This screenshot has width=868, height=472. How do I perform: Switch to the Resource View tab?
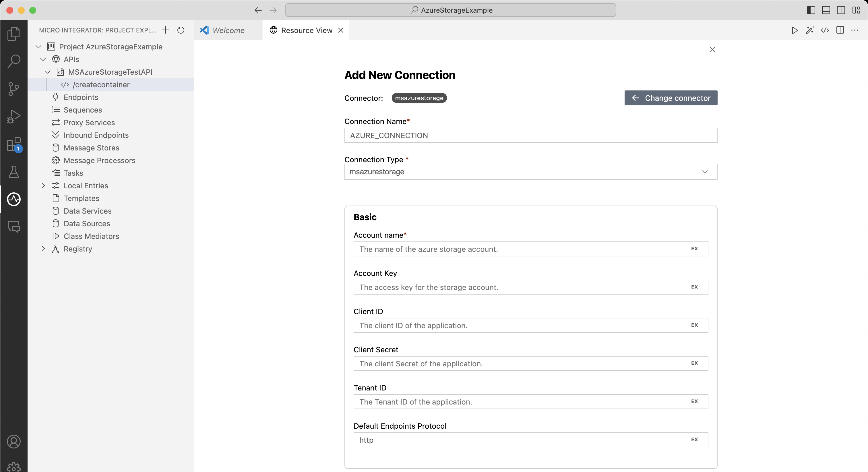307,30
